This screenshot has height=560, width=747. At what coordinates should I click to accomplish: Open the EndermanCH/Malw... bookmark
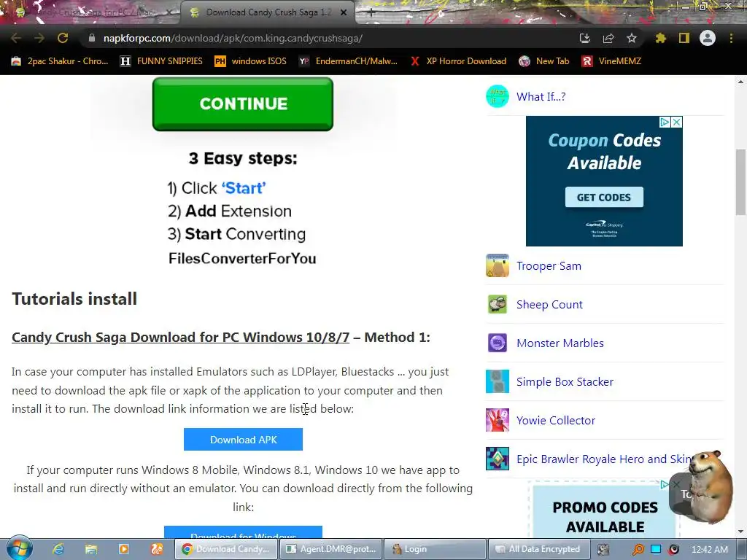pyautogui.click(x=348, y=61)
